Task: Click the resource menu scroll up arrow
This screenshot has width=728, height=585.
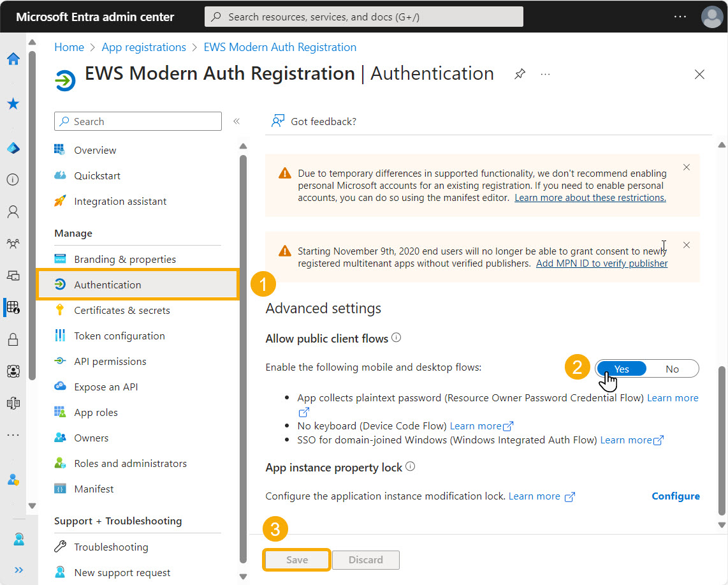Action: coord(243,146)
